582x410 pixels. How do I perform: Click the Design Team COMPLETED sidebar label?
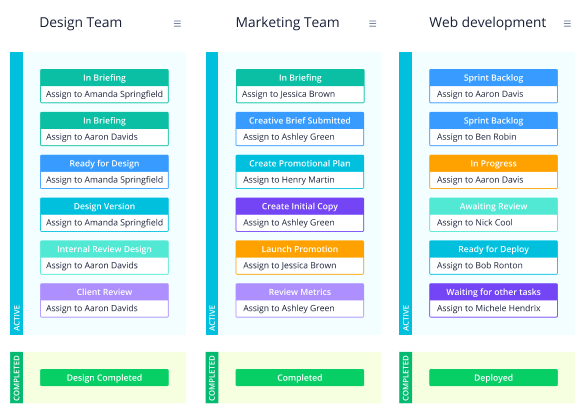click(x=17, y=378)
